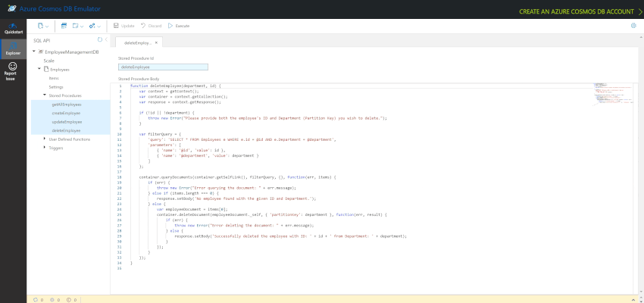Collapse the SQL API explorer pane

106,40
